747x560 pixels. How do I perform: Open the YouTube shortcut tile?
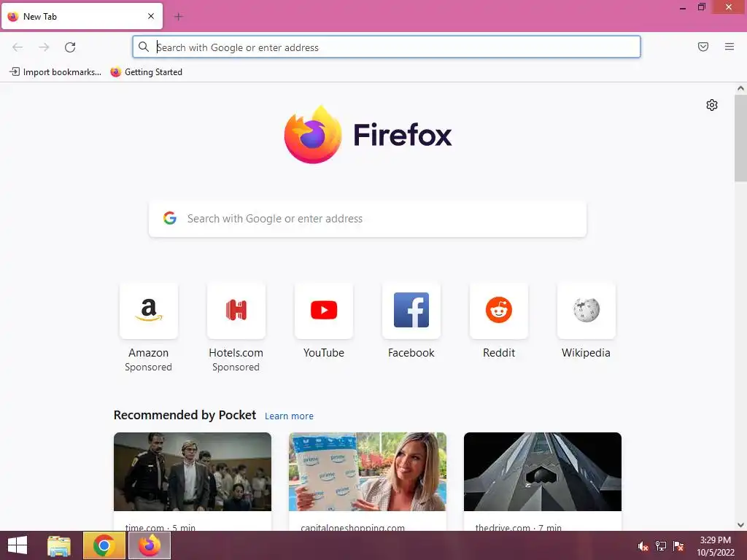click(x=324, y=311)
